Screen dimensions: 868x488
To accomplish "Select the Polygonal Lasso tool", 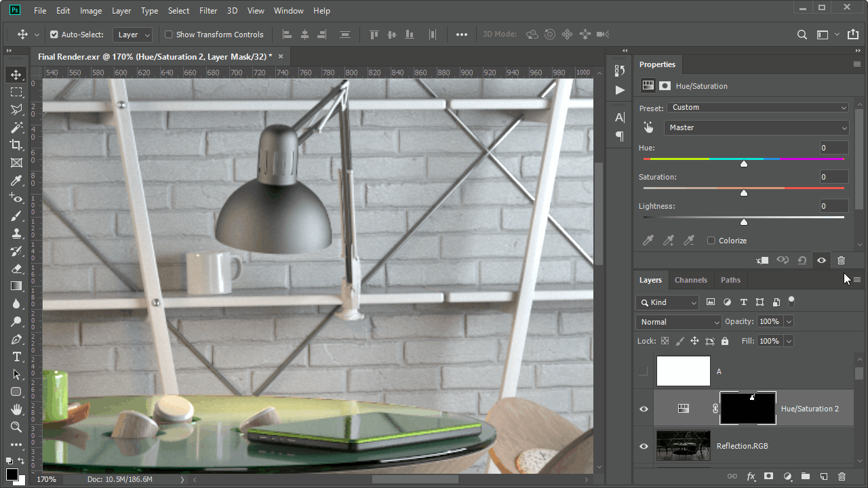I will (x=16, y=110).
